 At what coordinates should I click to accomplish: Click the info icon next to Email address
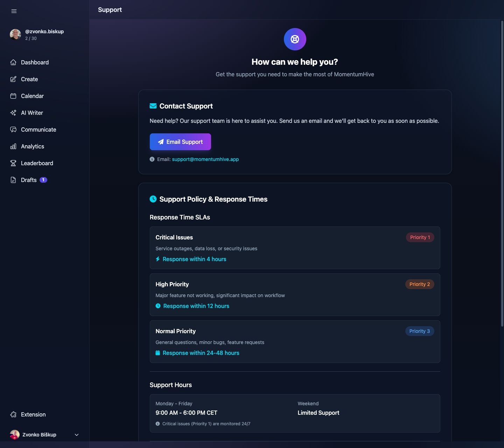coord(152,159)
